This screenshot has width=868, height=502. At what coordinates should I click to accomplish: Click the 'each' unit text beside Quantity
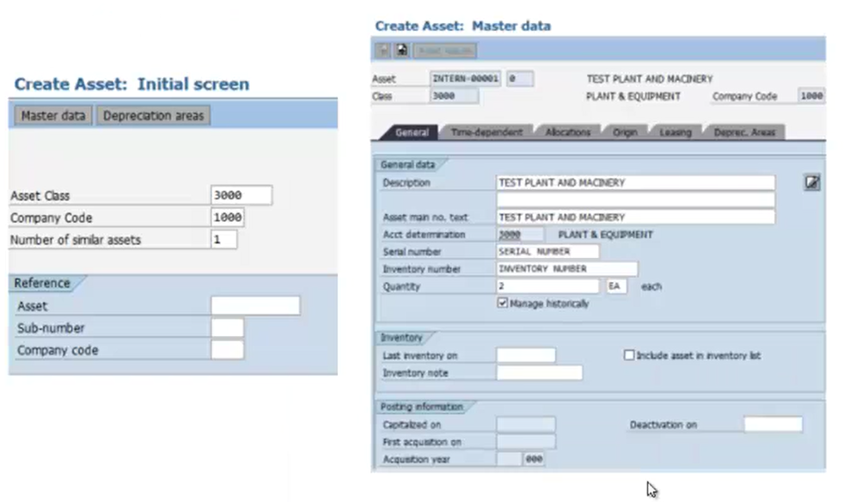coord(651,286)
